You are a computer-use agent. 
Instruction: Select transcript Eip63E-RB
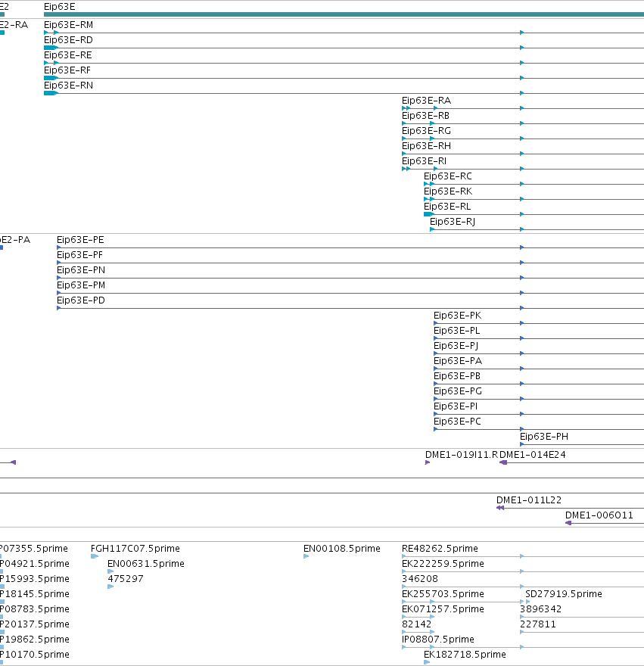pyautogui.click(x=425, y=116)
